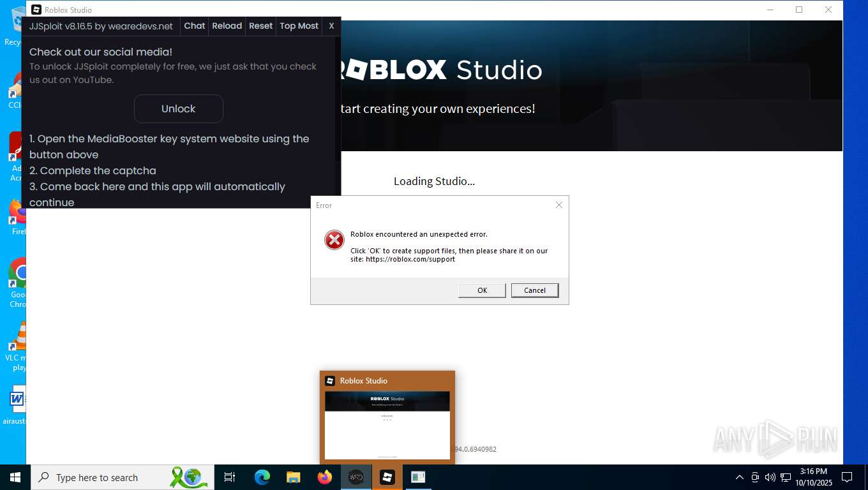Open File Explorer from the taskbar
868x490 pixels.
click(x=294, y=477)
